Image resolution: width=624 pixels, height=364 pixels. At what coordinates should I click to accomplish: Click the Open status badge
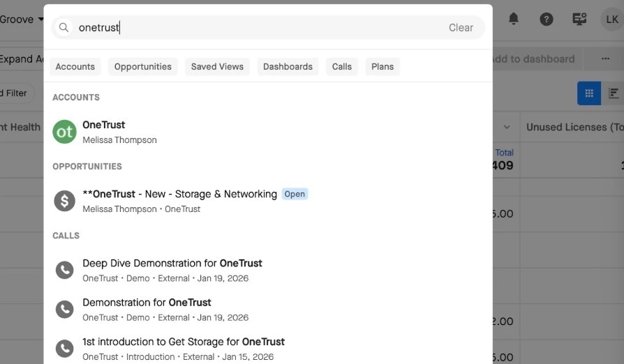295,194
